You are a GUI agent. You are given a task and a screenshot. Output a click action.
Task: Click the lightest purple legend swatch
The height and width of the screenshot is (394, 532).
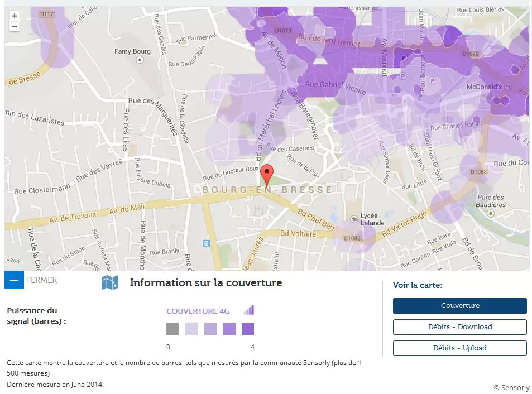click(x=191, y=329)
